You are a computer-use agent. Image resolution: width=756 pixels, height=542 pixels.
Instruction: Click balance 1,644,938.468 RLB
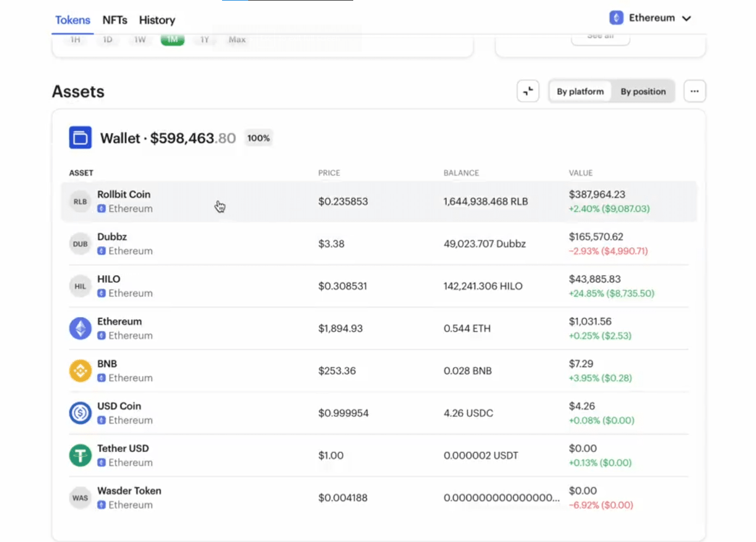[x=485, y=202]
